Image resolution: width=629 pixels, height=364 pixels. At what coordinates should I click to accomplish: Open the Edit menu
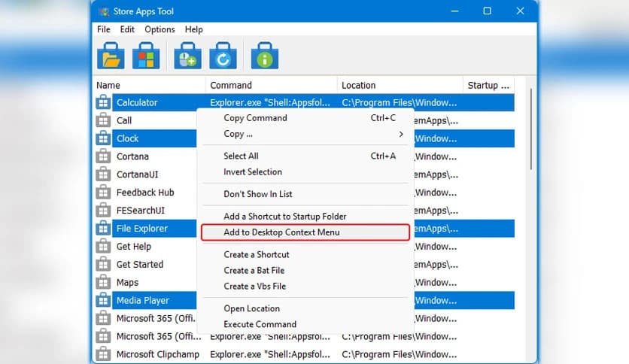coord(127,29)
